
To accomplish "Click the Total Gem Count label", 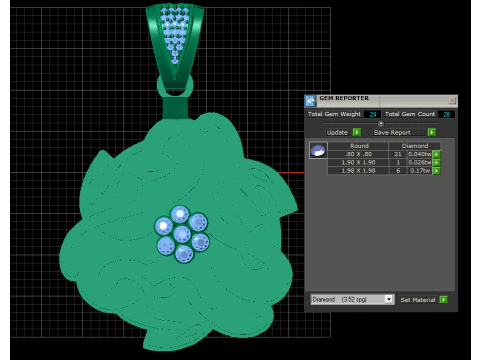I will (x=410, y=114).
